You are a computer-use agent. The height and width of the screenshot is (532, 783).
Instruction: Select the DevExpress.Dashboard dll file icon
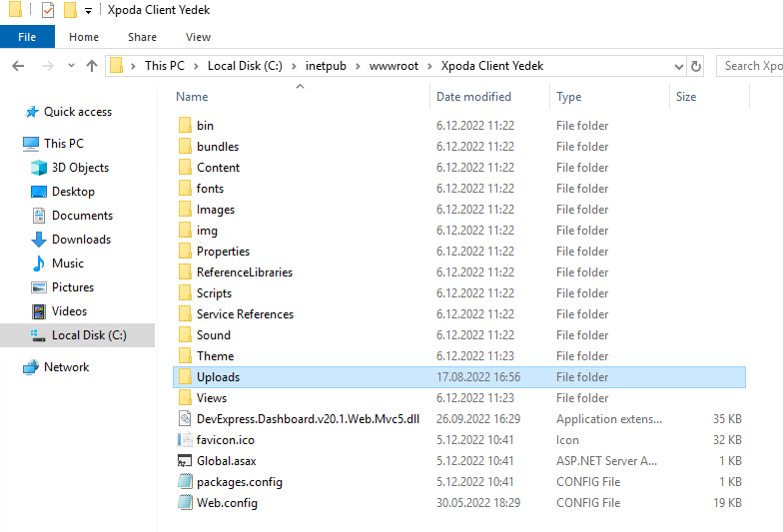click(x=185, y=419)
